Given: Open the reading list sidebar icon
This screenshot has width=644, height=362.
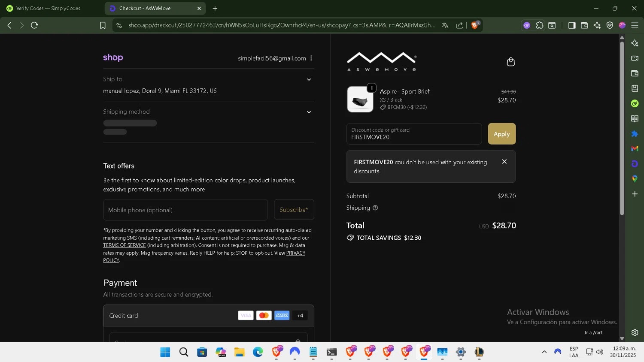Looking at the screenshot, I should coord(635,119).
